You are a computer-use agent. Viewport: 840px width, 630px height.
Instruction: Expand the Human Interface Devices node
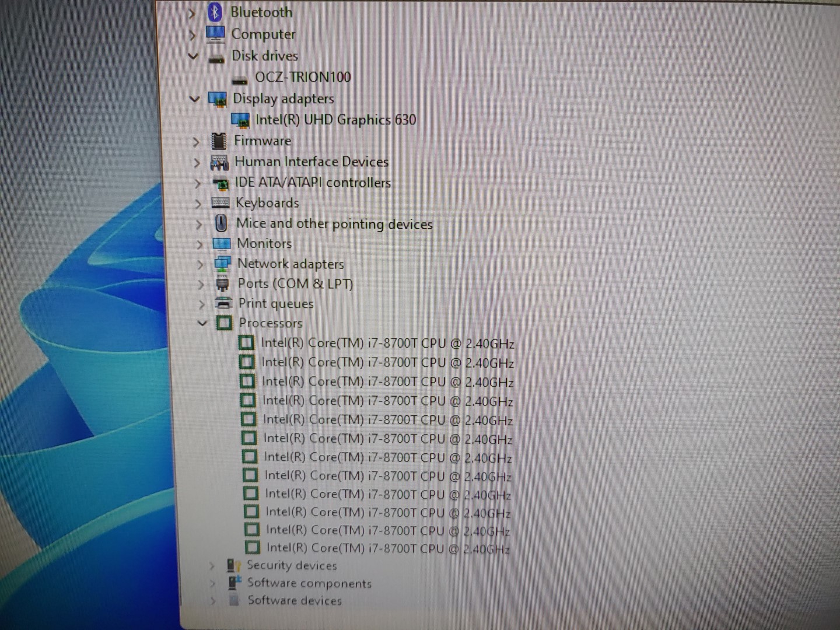197,163
